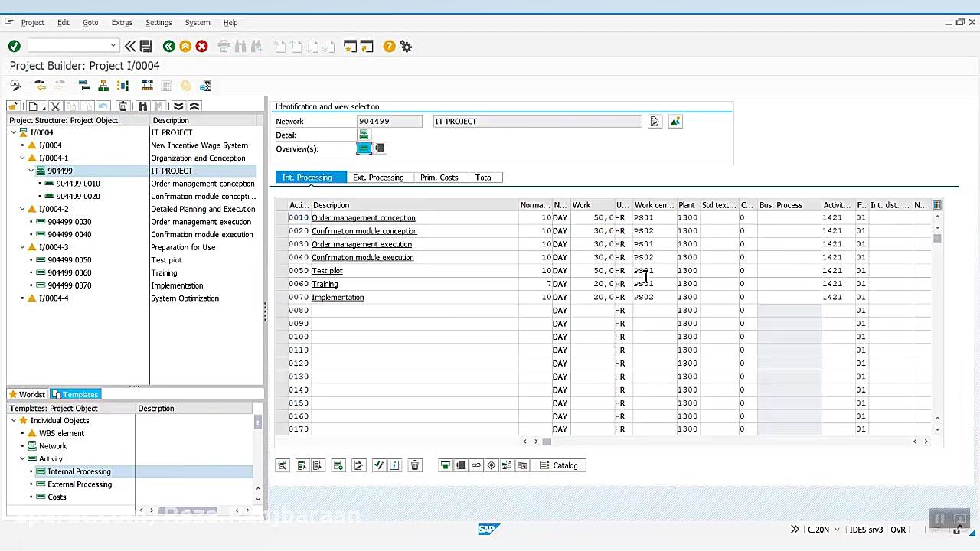Click the IT PROJECT description field
980x551 pixels.
[537, 122]
